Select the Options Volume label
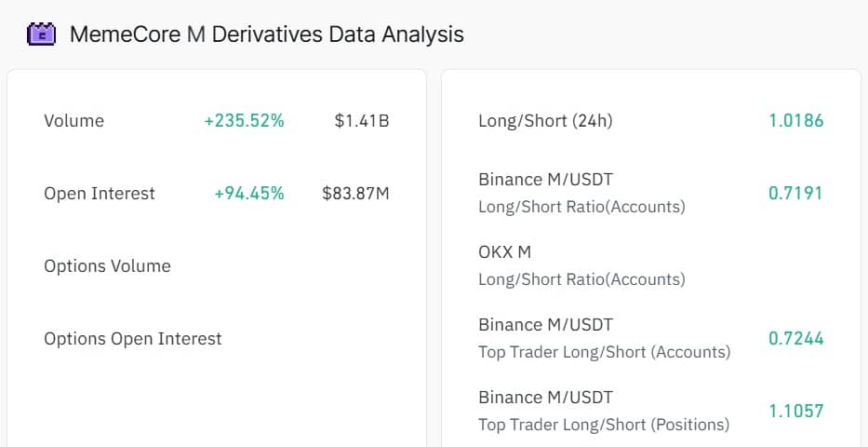The height and width of the screenshot is (447, 868). [107, 266]
